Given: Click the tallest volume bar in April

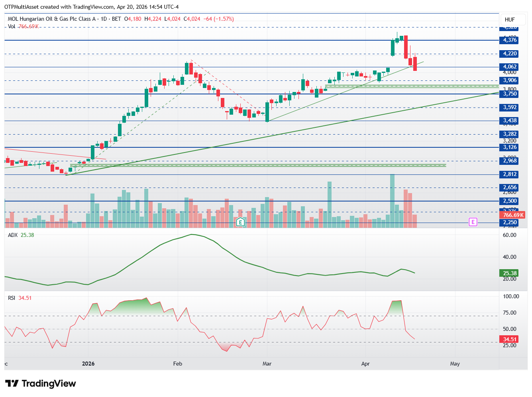Looking at the screenshot, I should pyautogui.click(x=392, y=201).
